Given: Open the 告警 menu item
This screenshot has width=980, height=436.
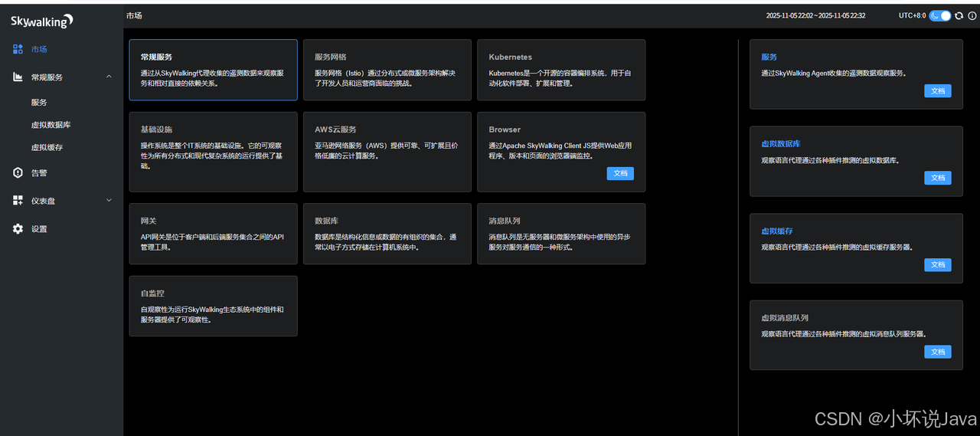Looking at the screenshot, I should pos(61,173).
